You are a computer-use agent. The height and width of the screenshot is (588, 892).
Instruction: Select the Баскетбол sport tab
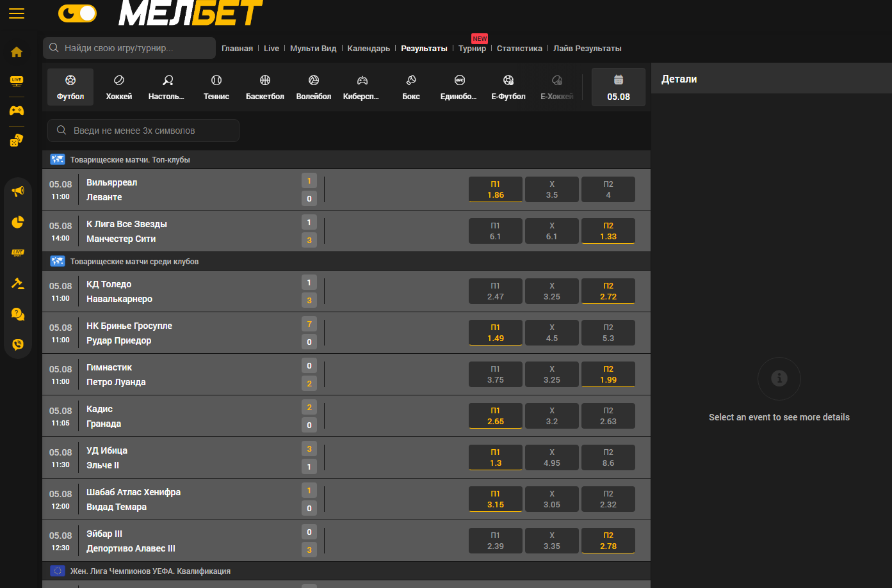[x=265, y=87]
